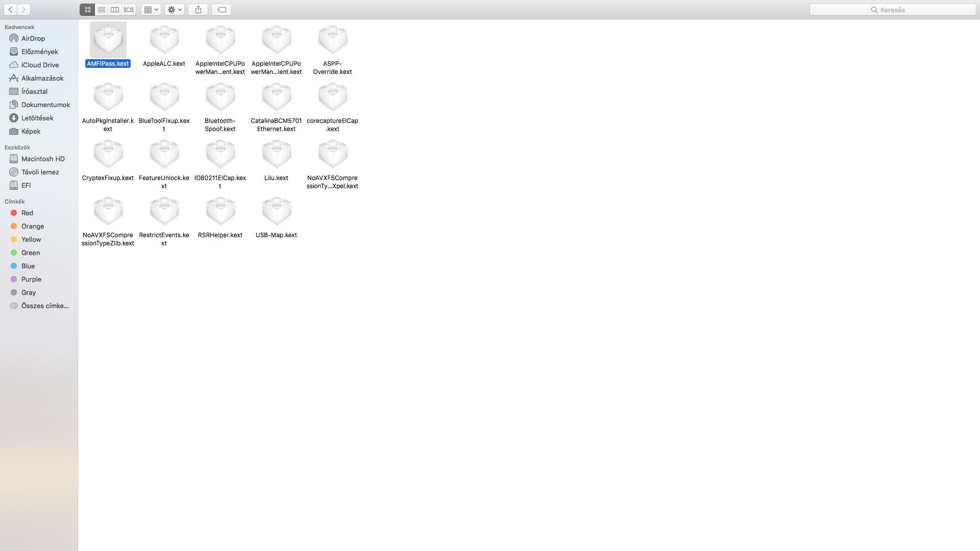Viewport: 980px width, 551px height.
Task: Select the Alkalmazások sidebar item
Action: pos(42,78)
